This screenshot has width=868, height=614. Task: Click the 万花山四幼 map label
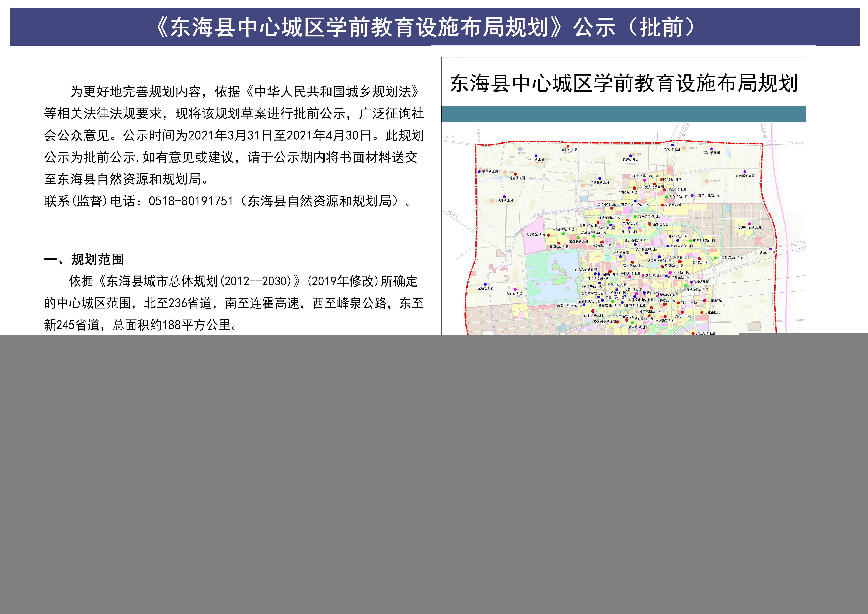(713, 313)
